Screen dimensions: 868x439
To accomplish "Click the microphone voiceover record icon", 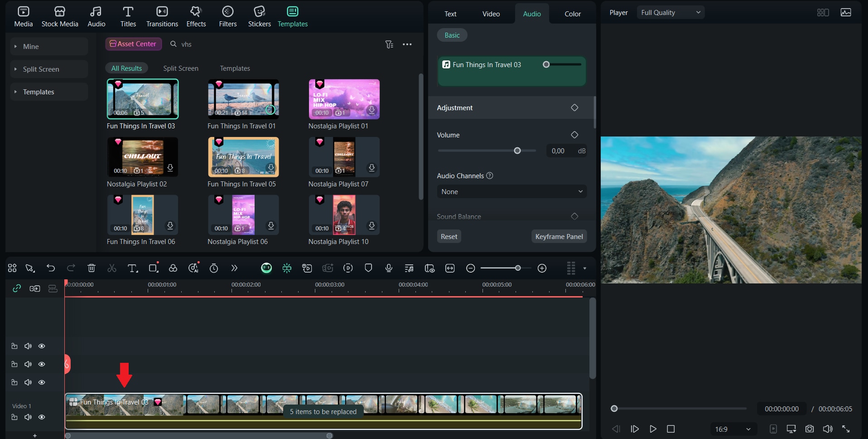I will tap(389, 268).
